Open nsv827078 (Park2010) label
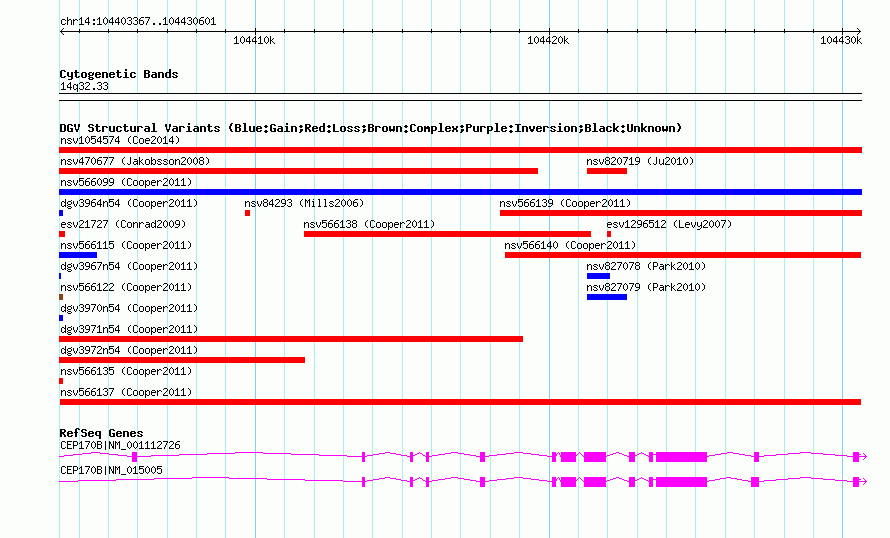The image size is (890, 538). pyautogui.click(x=646, y=266)
